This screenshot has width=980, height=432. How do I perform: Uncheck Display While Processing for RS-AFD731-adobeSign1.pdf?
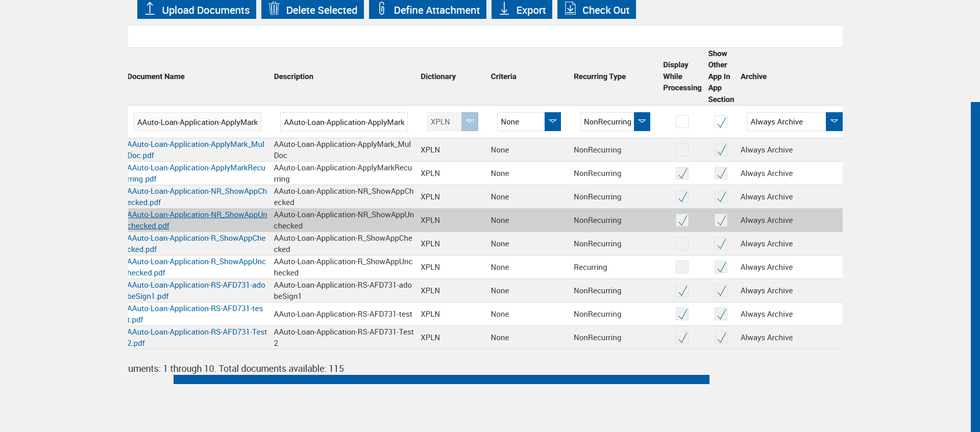[x=682, y=291]
